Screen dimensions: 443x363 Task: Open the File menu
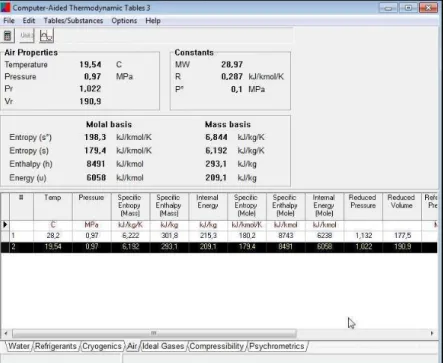(x=9, y=21)
